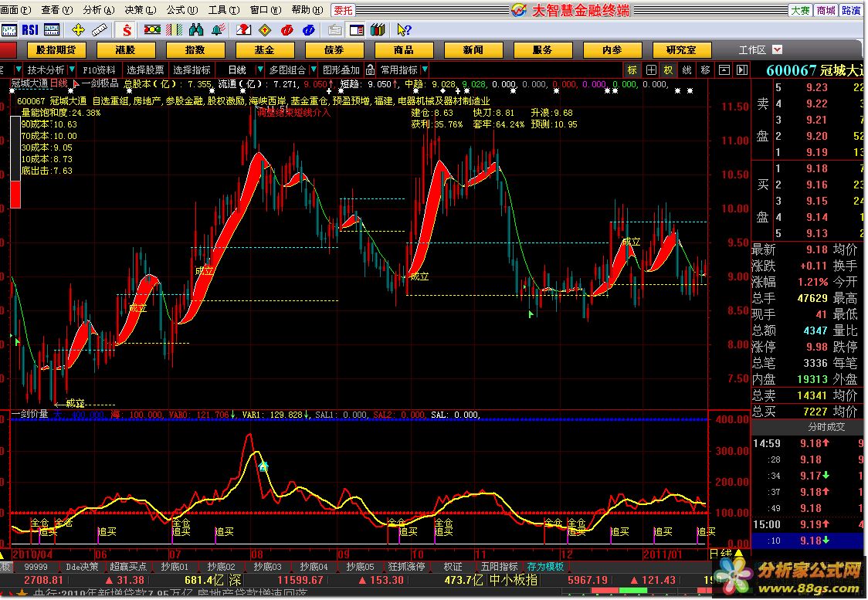Click the 指数 yellow button

(195, 50)
